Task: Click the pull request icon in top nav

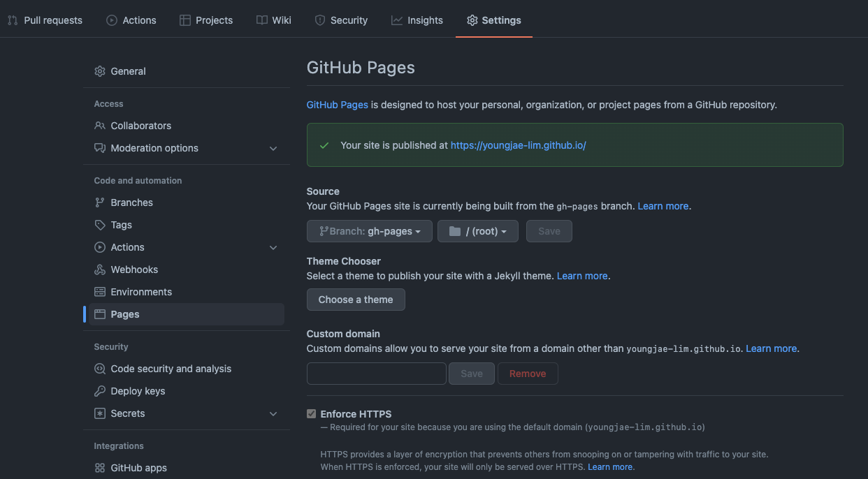Action: tap(13, 20)
